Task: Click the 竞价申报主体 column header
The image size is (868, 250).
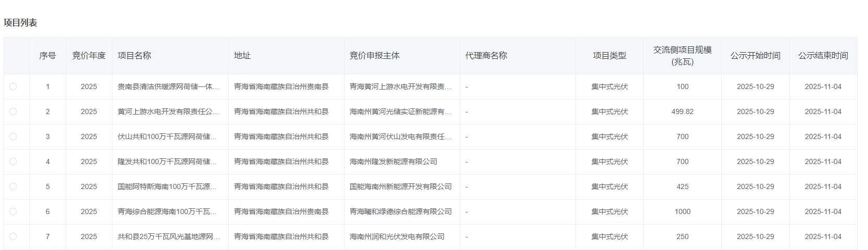Action: (x=374, y=56)
